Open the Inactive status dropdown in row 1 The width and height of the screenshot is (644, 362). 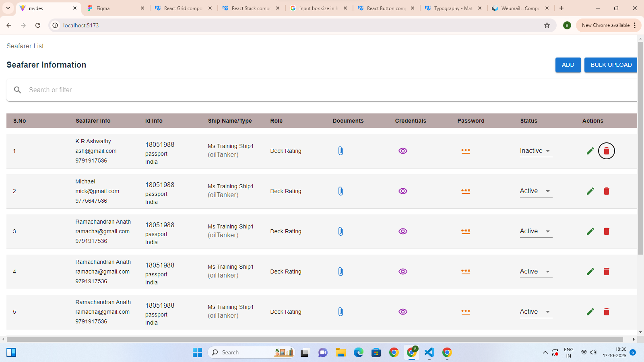click(536, 151)
